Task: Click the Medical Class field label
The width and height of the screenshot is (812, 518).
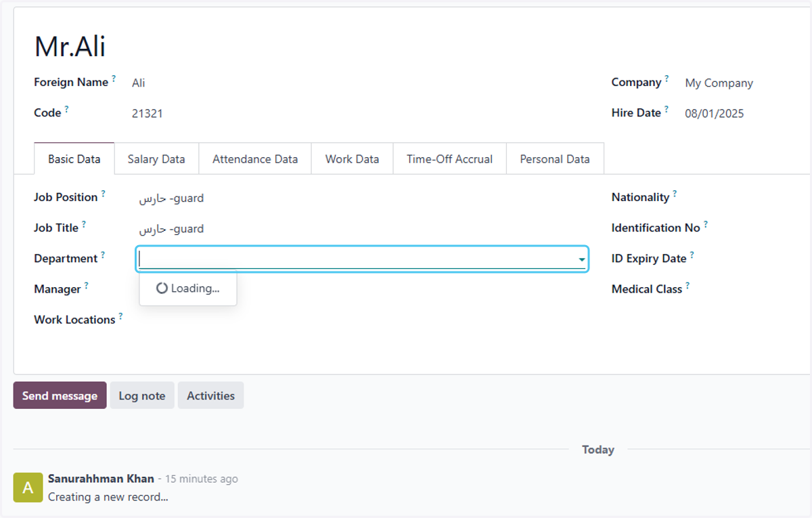Action: tap(647, 289)
